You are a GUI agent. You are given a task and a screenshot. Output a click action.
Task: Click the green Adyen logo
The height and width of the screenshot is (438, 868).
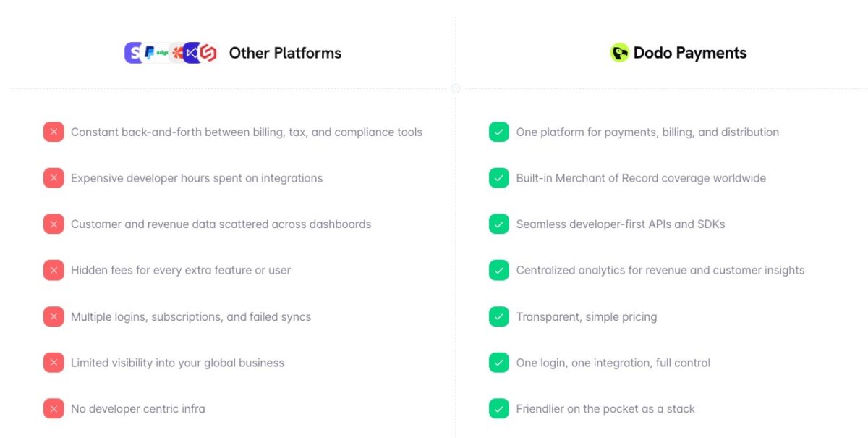163,53
